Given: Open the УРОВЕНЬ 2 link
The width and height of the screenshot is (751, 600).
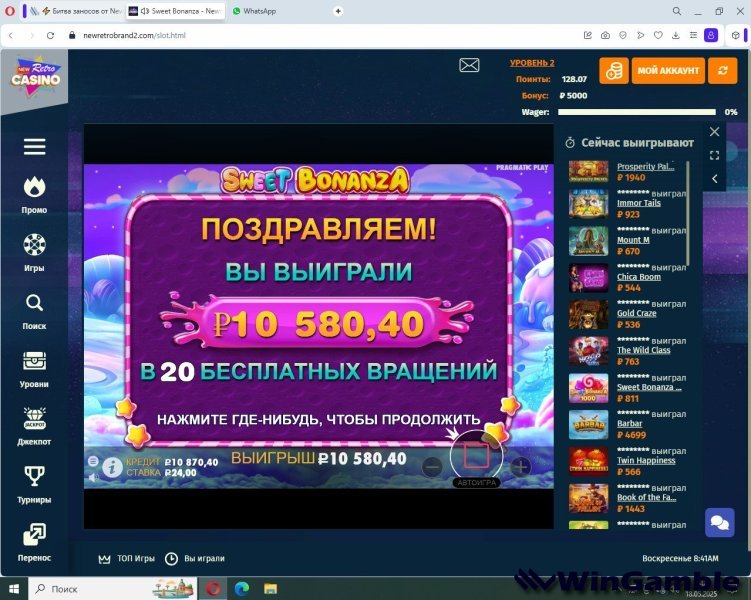Looking at the screenshot, I should click(532, 63).
